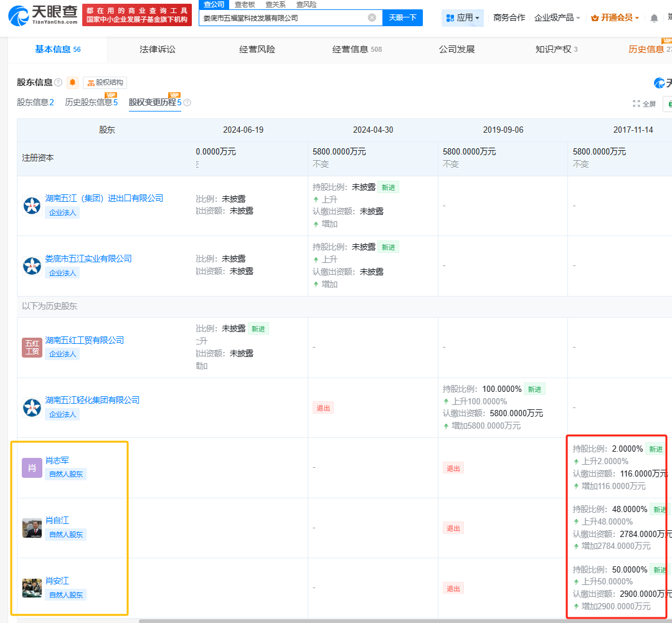The height and width of the screenshot is (623, 672).
Task: Click the 2024-06-19 column header
Action: coord(243,130)
